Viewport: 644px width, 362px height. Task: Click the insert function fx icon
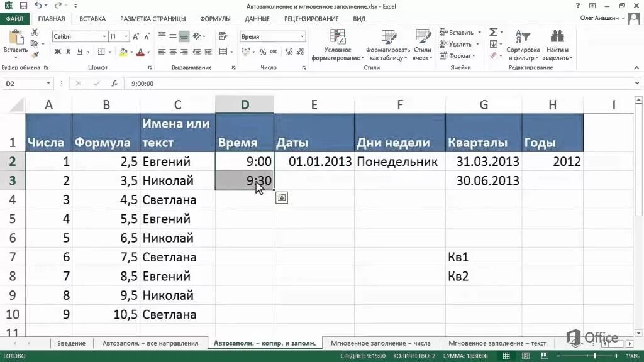click(114, 84)
